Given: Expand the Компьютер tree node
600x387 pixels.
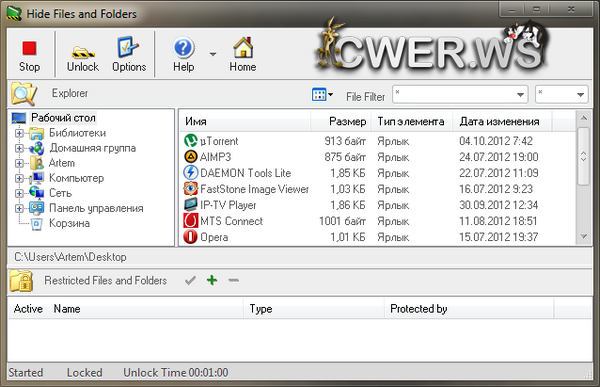Looking at the screenshot, I should pyautogui.click(x=19, y=178).
